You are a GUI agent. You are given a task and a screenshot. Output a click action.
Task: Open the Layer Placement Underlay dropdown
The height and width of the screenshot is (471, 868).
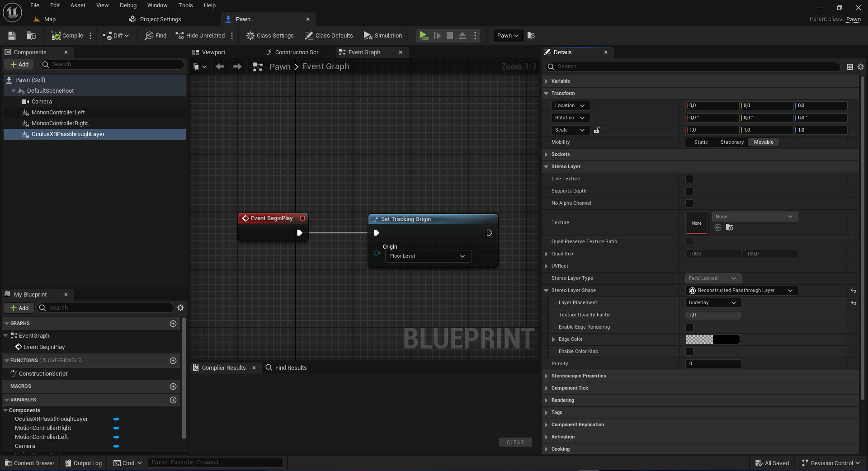(x=712, y=303)
